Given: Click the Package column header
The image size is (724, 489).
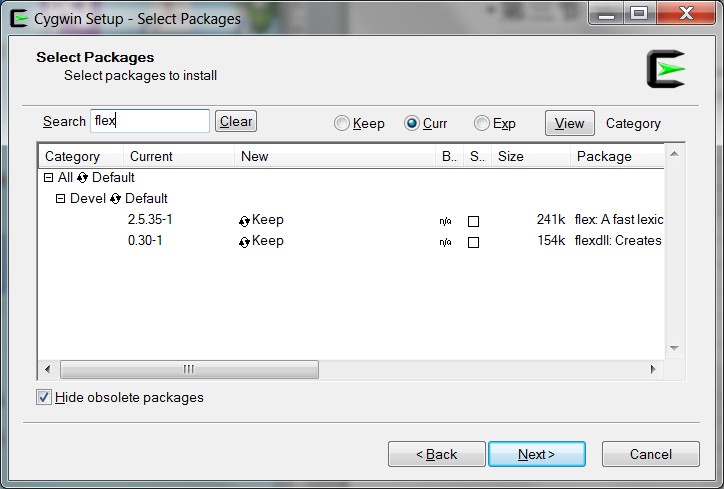Looking at the screenshot, I should (x=617, y=157).
